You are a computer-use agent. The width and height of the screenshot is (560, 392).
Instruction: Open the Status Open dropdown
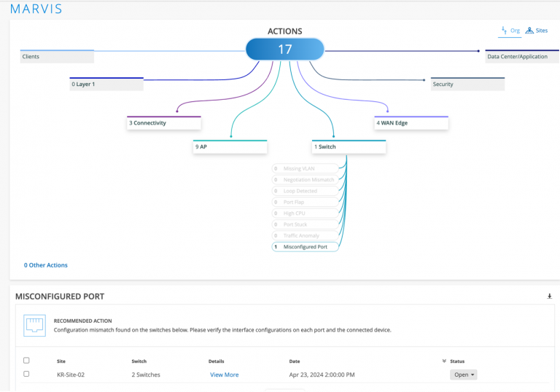(x=463, y=375)
